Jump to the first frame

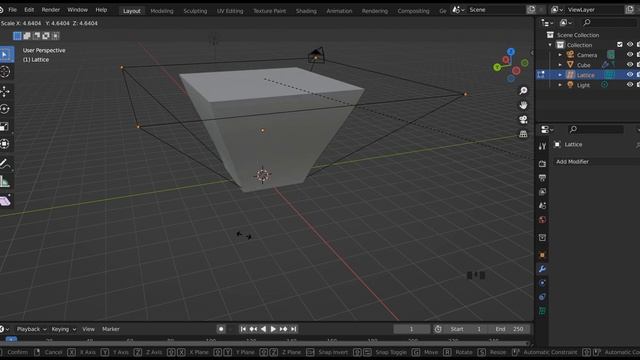click(x=243, y=329)
